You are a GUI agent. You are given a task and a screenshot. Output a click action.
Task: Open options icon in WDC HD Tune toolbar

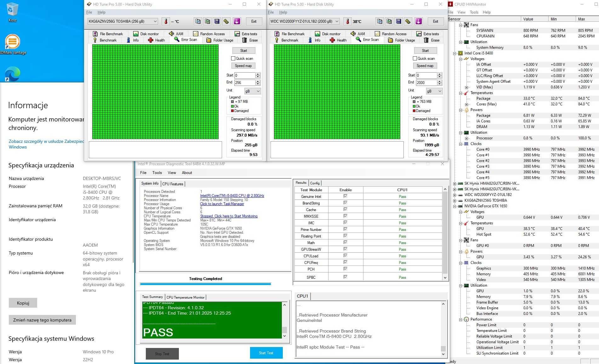point(408,21)
